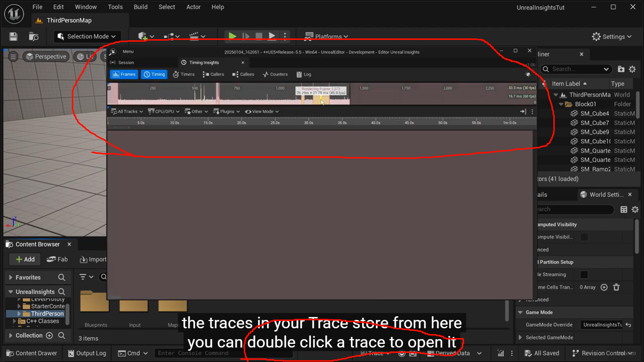644x362 pixels.
Task: Open the Add content cube-plus dropdown
Action: pos(146,36)
